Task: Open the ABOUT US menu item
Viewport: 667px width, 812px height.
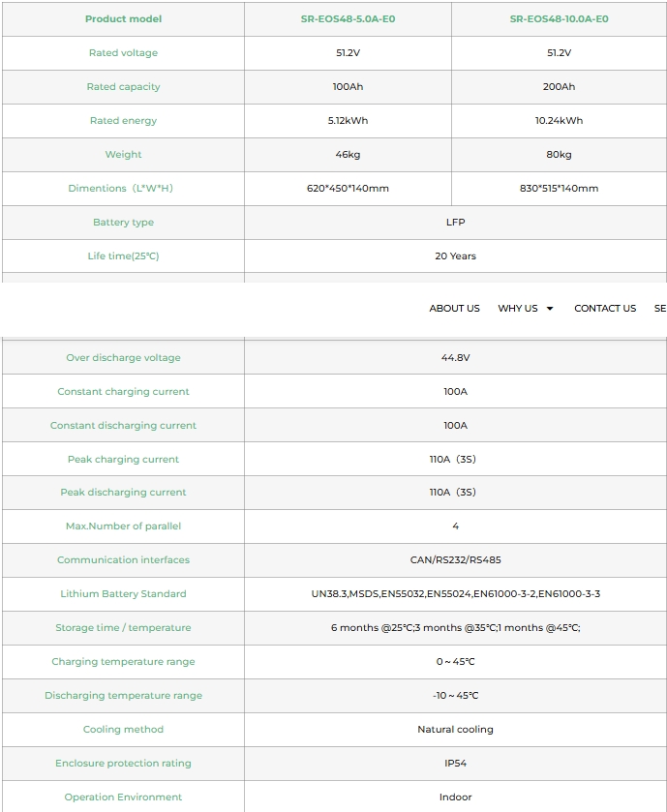Action: point(454,309)
